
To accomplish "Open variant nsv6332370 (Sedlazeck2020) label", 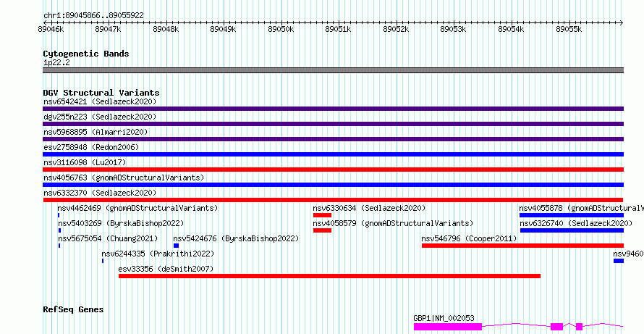I will 100,193.
